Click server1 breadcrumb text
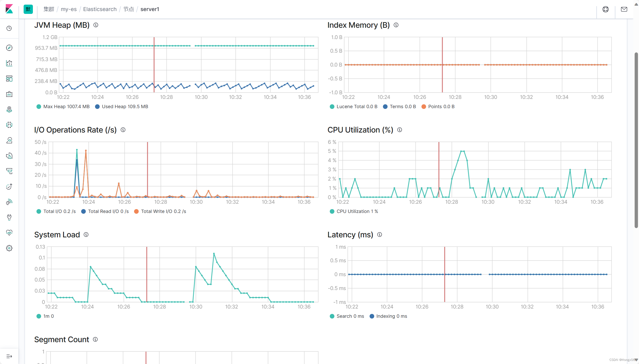Image resolution: width=639 pixels, height=364 pixels. (150, 9)
